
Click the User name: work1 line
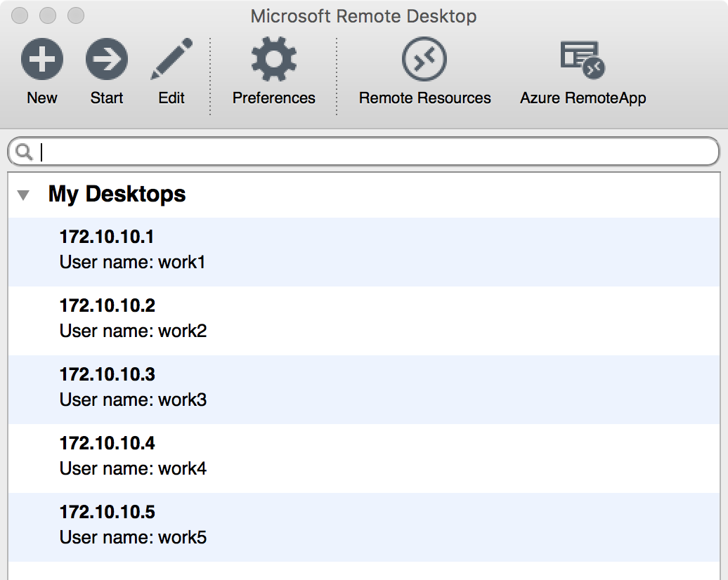pyautogui.click(x=132, y=262)
